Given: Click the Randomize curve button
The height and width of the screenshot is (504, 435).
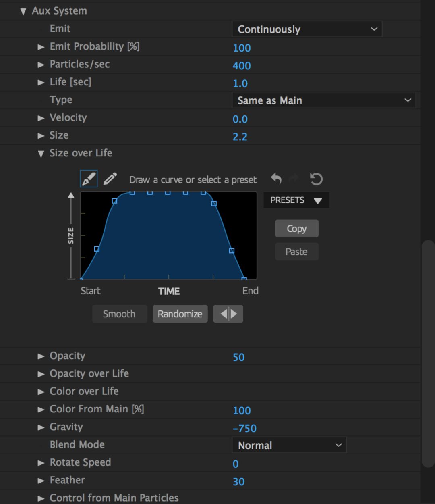Looking at the screenshot, I should click(180, 314).
